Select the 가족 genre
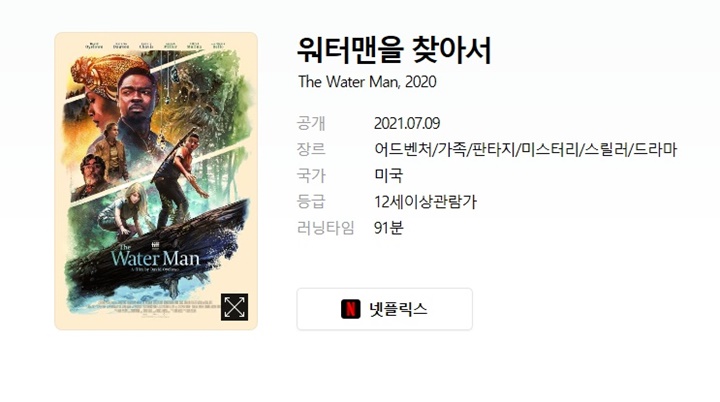The width and height of the screenshot is (720, 402). click(x=451, y=149)
